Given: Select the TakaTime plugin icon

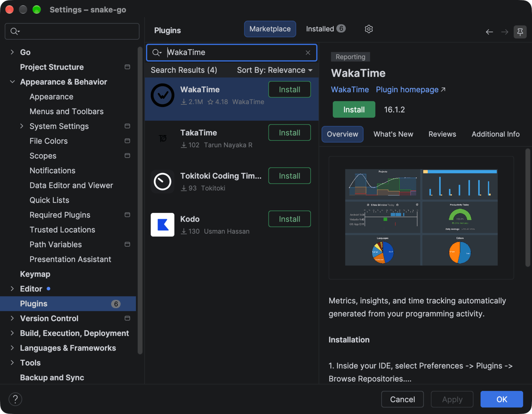Looking at the screenshot, I should coord(162,138).
